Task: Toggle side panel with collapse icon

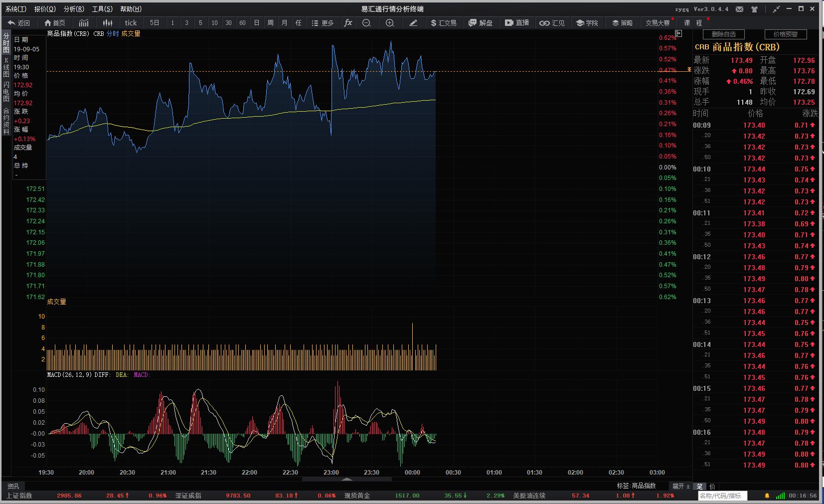Action: click(x=678, y=33)
